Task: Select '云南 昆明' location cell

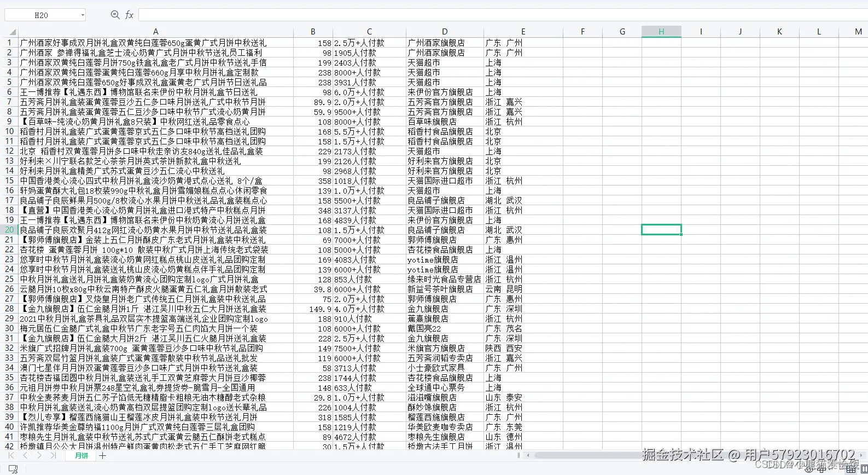Action: [523, 289]
